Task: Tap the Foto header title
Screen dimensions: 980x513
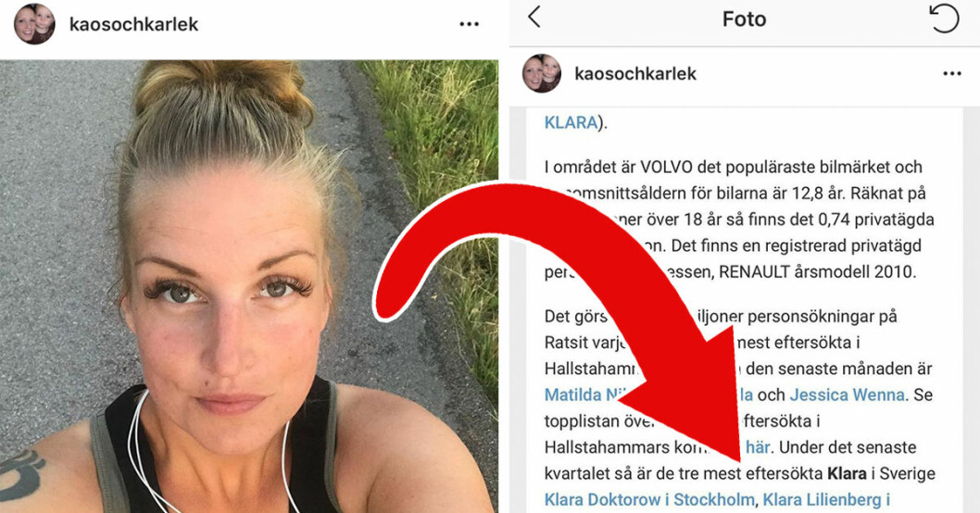Action: 744,19
